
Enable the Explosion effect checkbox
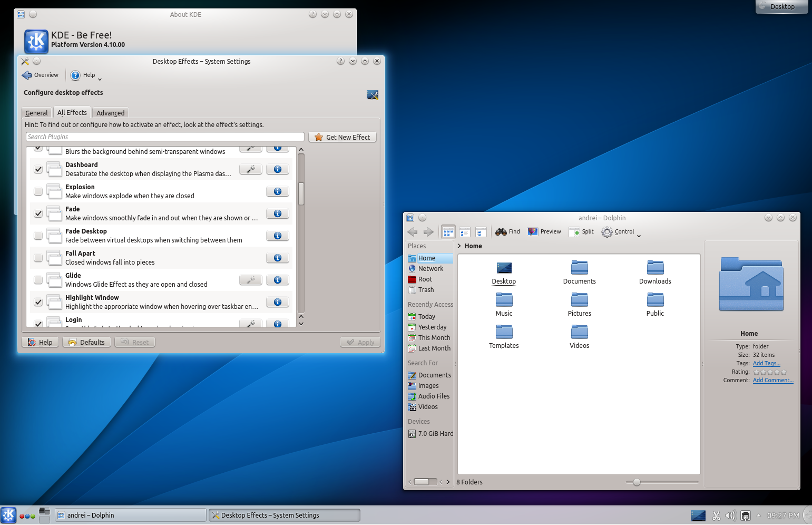click(38, 191)
